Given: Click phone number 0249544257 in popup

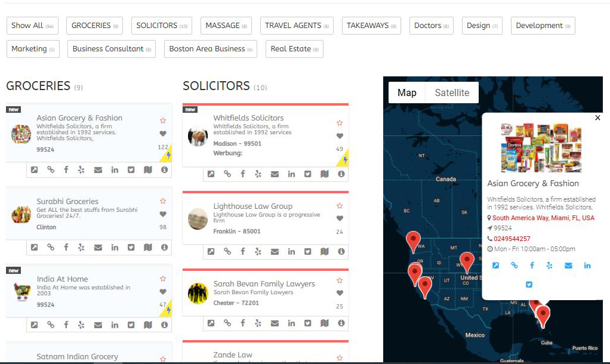Looking at the screenshot, I should (512, 239).
